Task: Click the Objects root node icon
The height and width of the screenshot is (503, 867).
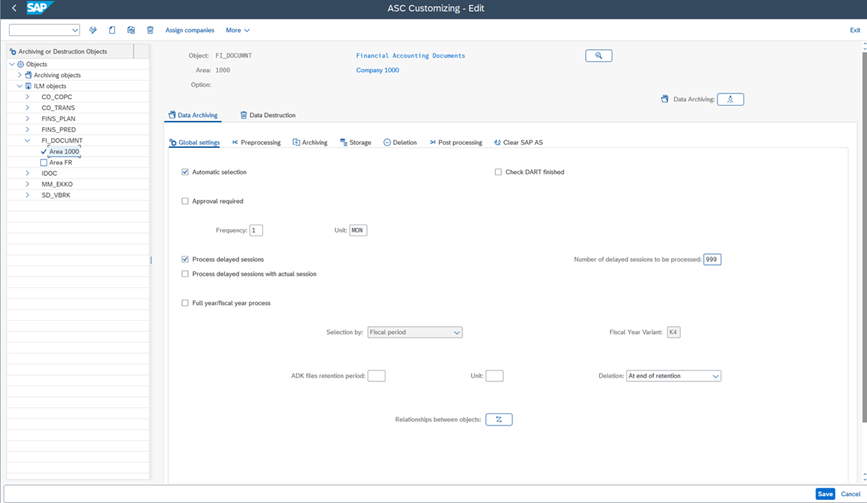Action: tap(20, 64)
